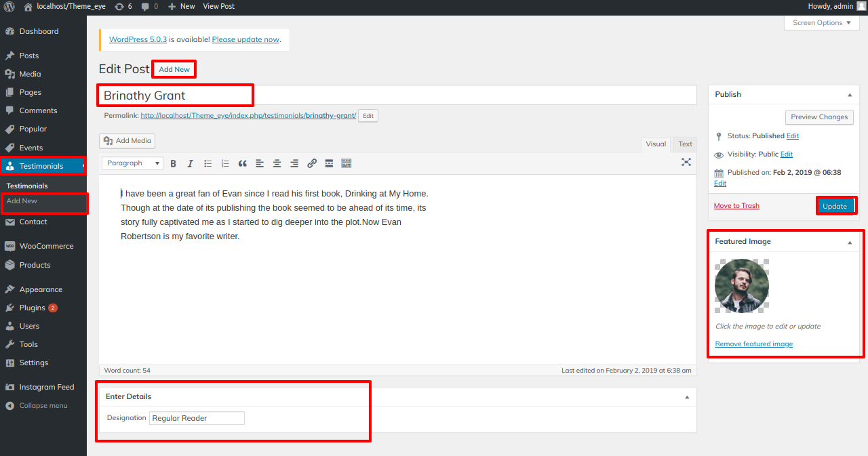
Task: Click Preview Changes button
Action: pos(819,117)
